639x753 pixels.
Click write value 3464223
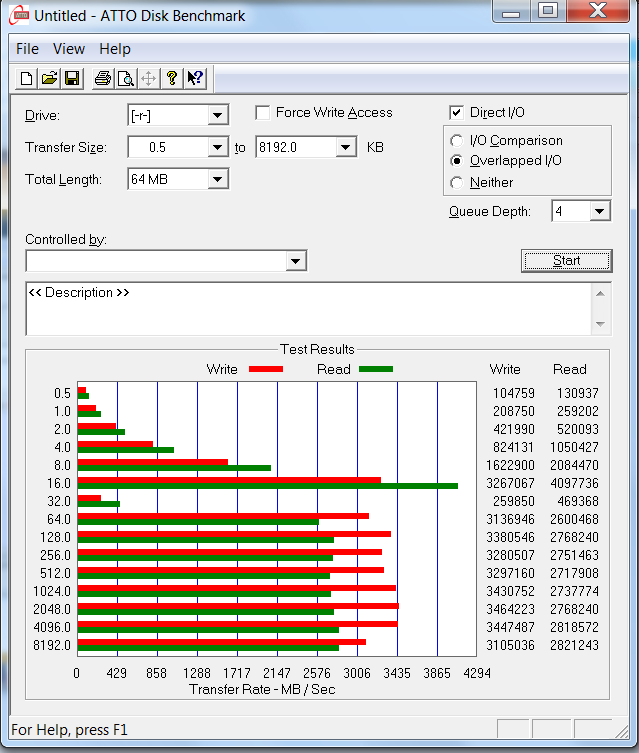coord(510,609)
